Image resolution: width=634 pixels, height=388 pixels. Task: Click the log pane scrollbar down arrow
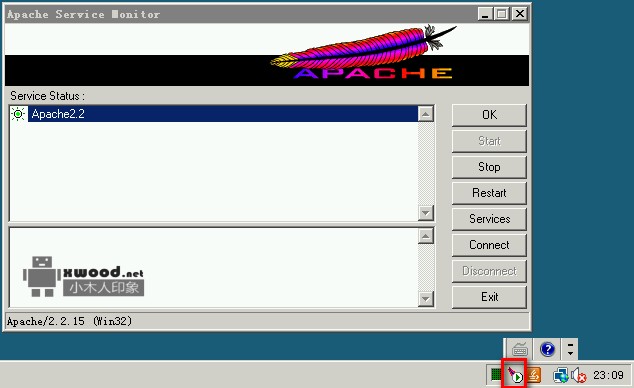426,299
